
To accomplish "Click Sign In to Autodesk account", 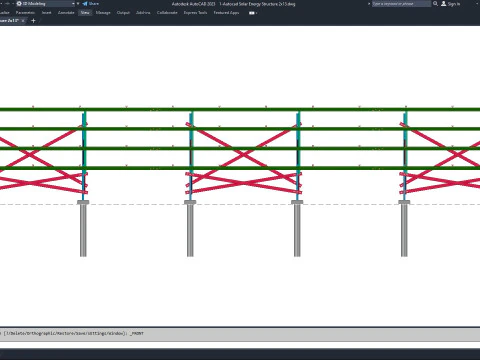I will pyautogui.click(x=451, y=4).
